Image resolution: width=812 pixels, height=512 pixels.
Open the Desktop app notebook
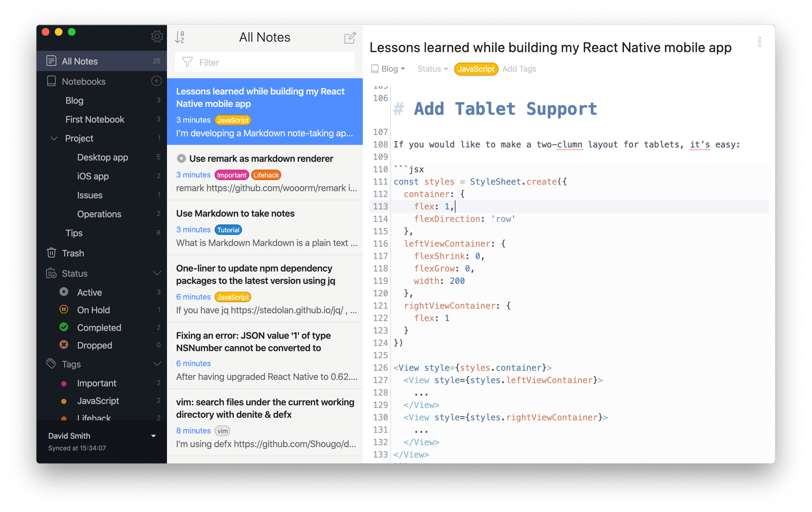[x=102, y=157]
